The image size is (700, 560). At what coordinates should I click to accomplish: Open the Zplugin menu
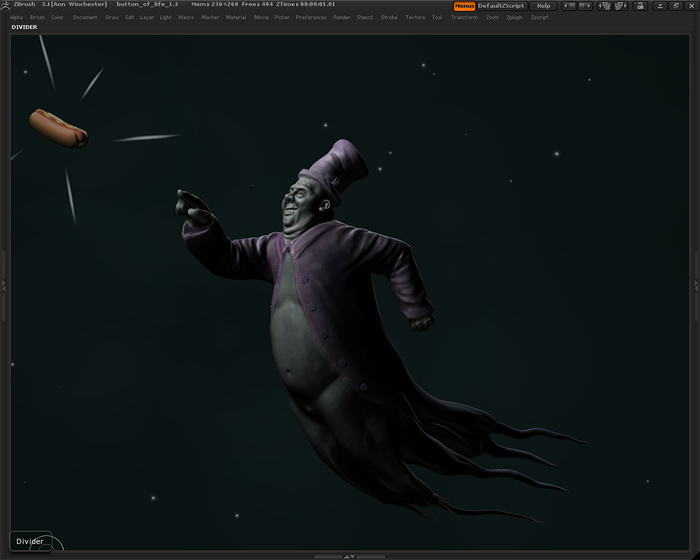point(514,17)
